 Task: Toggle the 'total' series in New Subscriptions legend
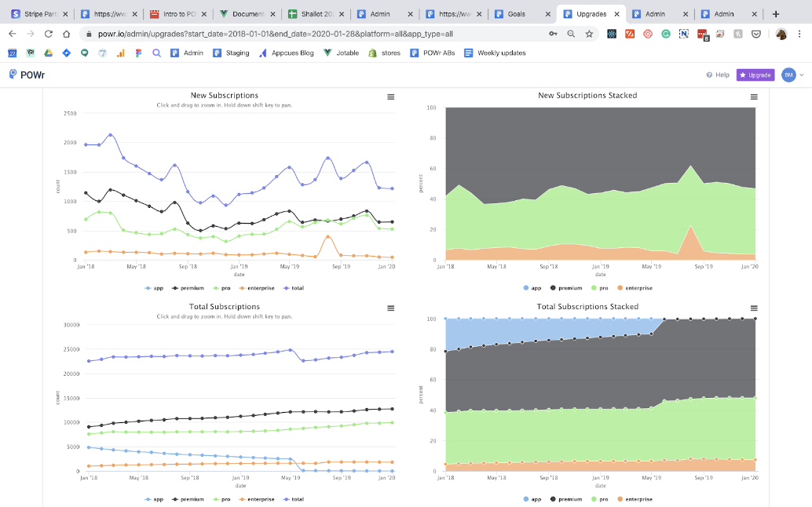point(294,288)
